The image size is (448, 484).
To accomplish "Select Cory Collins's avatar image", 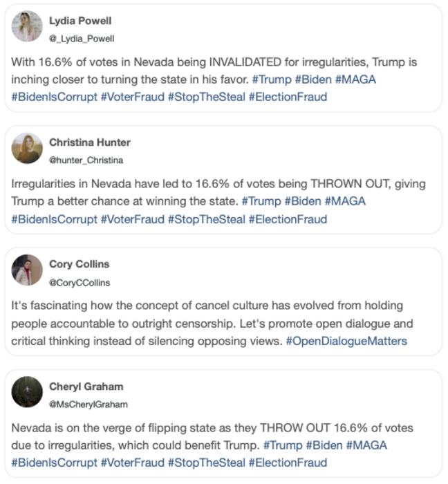I will click(27, 270).
